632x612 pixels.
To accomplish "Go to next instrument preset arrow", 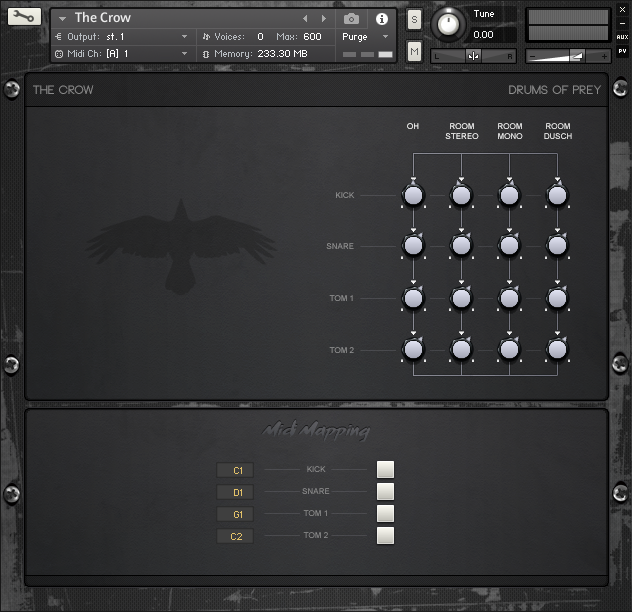I will pos(323,18).
